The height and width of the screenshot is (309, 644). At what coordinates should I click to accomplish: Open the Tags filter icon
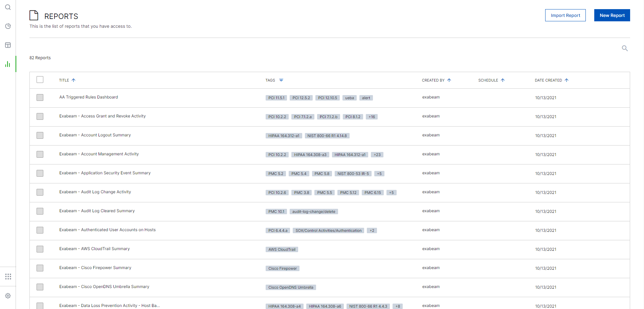point(281,80)
